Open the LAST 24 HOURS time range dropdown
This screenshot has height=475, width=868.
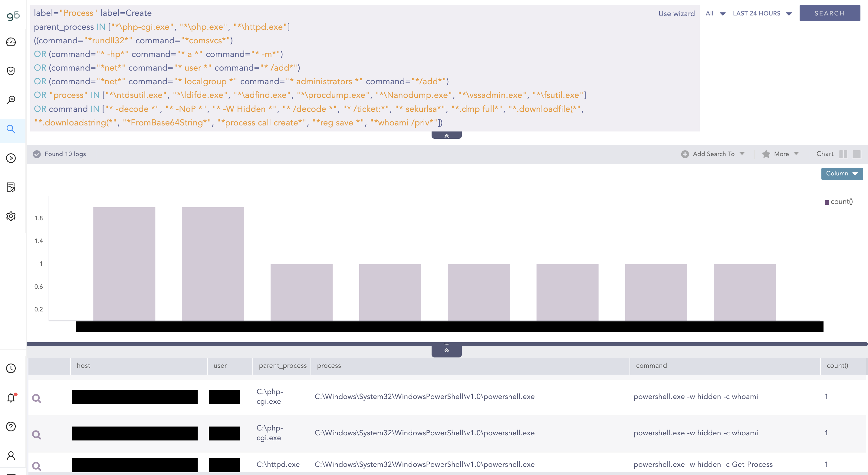[x=762, y=14]
